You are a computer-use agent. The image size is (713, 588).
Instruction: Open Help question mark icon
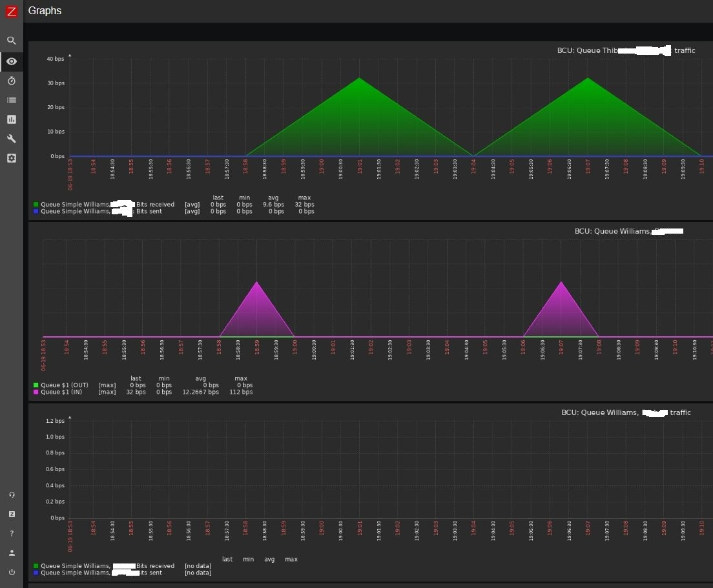(12, 534)
